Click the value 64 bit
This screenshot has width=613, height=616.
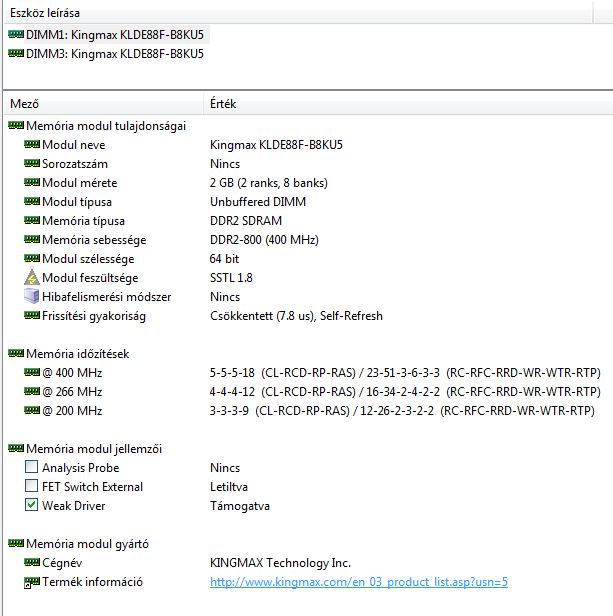(x=224, y=258)
